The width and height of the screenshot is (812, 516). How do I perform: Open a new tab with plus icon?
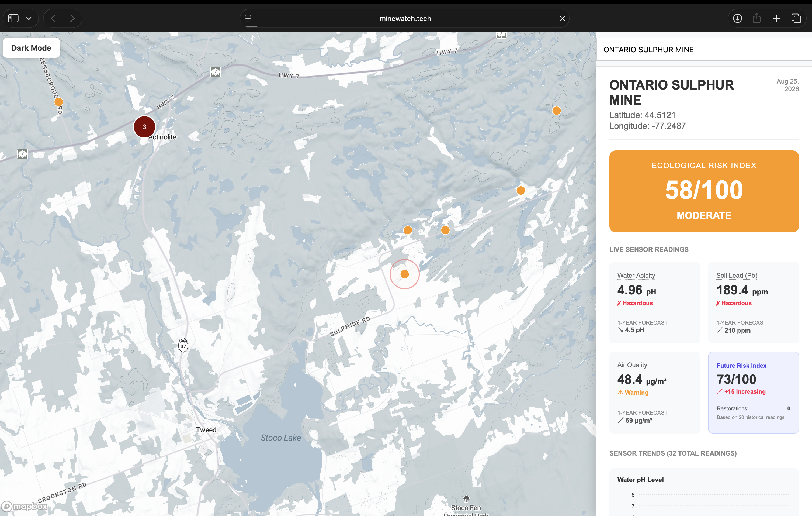[776, 18]
